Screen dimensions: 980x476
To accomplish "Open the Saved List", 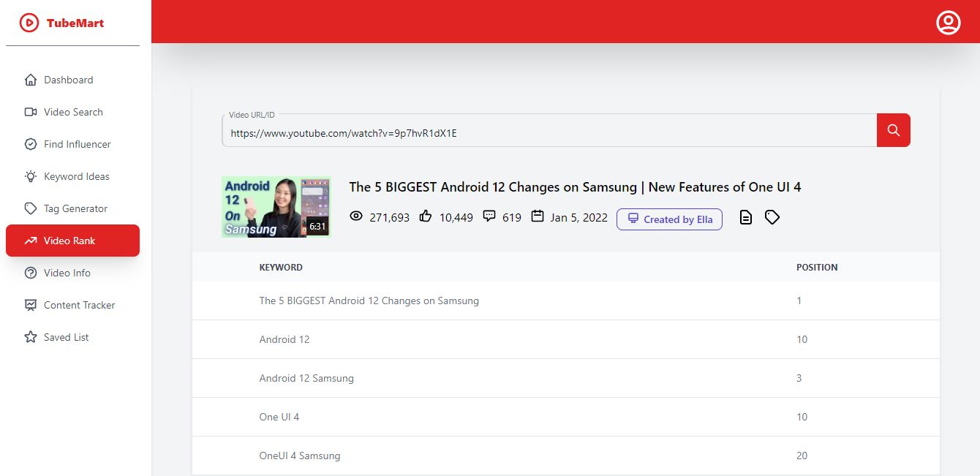I will click(x=72, y=337).
